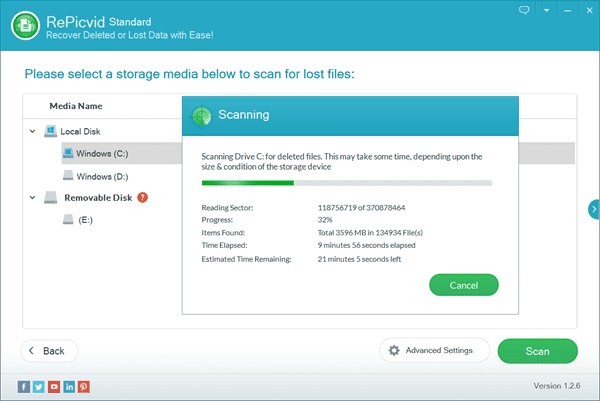This screenshot has width=600, height=401.
Task: Open the LinkedIn social icon
Action: (x=69, y=386)
